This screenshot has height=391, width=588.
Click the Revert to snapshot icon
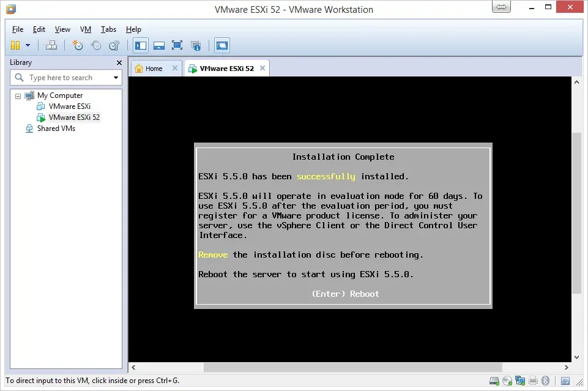96,45
